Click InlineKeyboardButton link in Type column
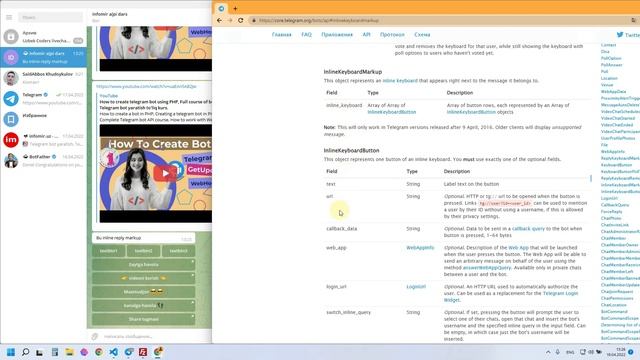Viewport: 640px width, 360px height. [392, 112]
